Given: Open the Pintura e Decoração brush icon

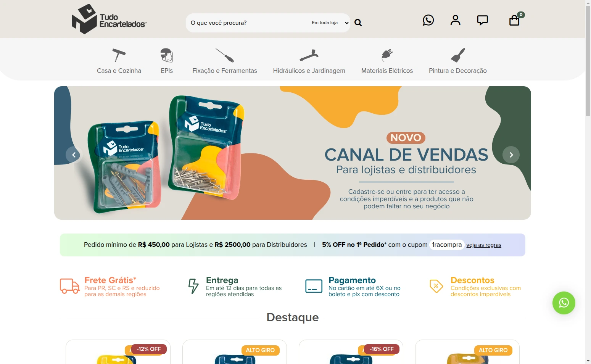Looking at the screenshot, I should pos(458,55).
